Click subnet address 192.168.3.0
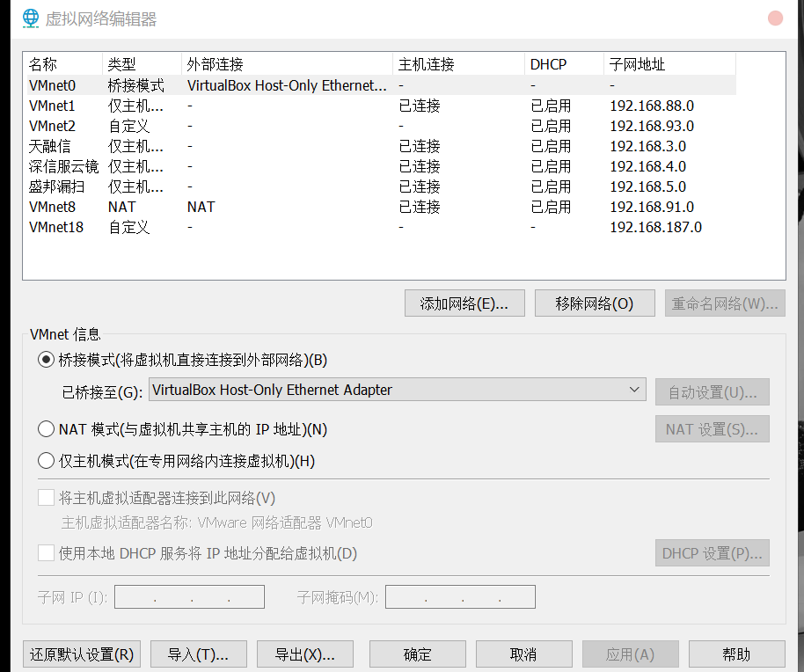Viewport: 804px width, 672px height. click(x=647, y=146)
